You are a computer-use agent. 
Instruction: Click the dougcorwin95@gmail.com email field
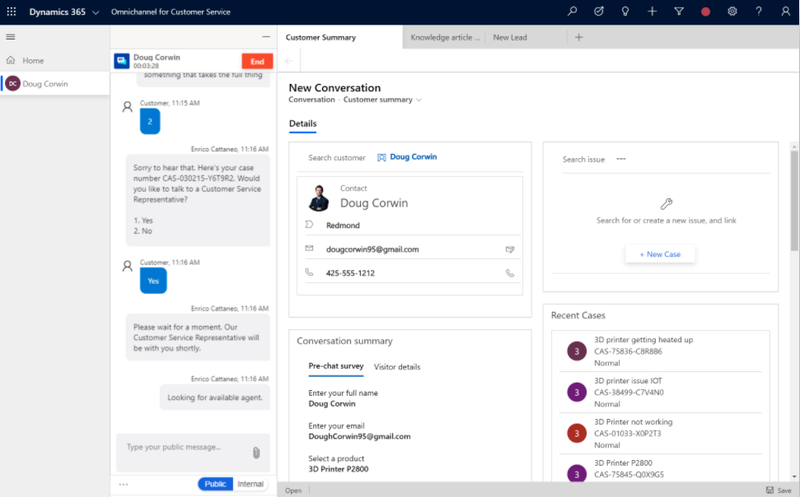coord(372,249)
